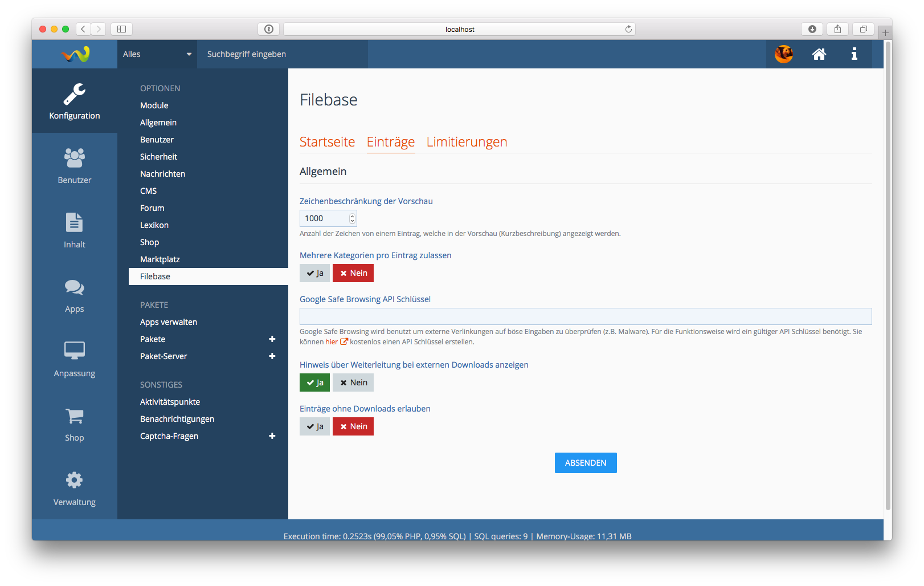Enable Ja for multiple categories per entry

pyautogui.click(x=314, y=273)
